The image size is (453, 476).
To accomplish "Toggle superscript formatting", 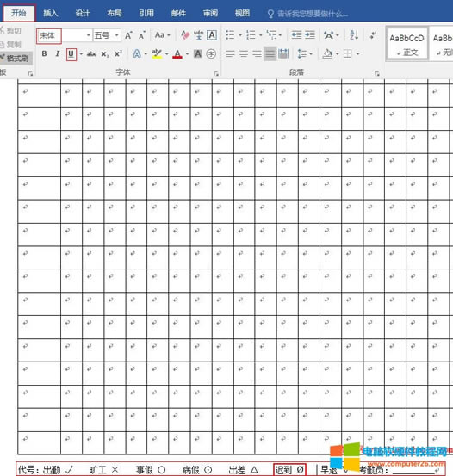I will [118, 53].
